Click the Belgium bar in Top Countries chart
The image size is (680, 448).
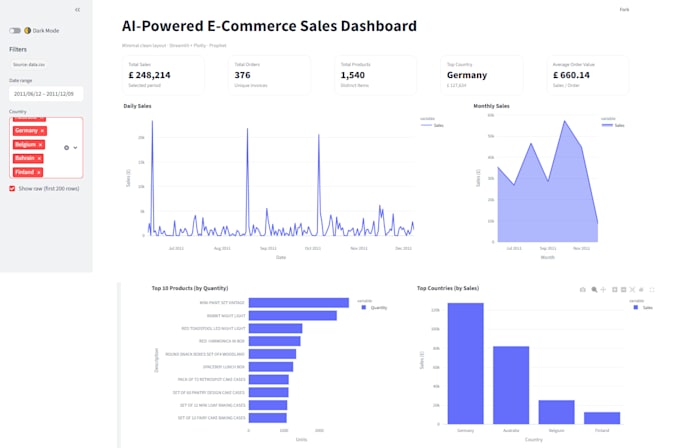[x=556, y=412]
